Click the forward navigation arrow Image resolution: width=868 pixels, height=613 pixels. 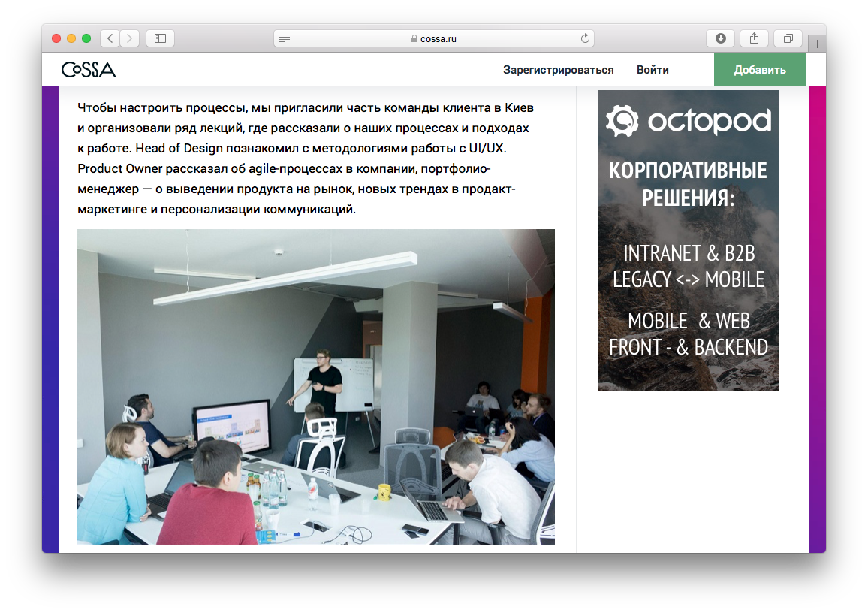[x=130, y=38]
